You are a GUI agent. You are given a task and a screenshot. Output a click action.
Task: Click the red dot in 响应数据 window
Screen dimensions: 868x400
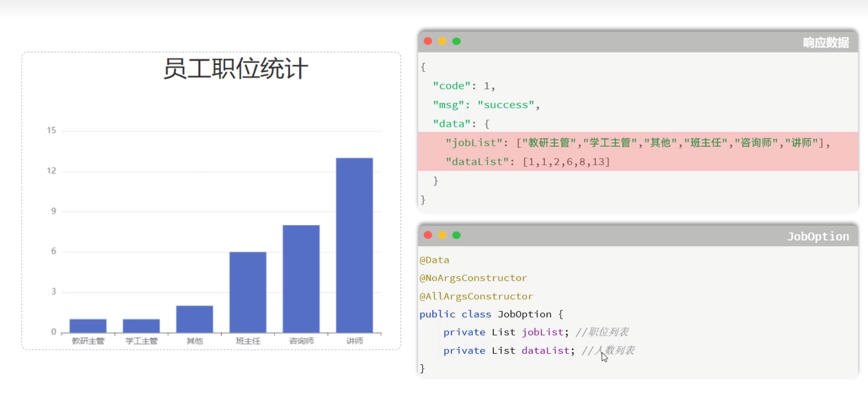[428, 42]
